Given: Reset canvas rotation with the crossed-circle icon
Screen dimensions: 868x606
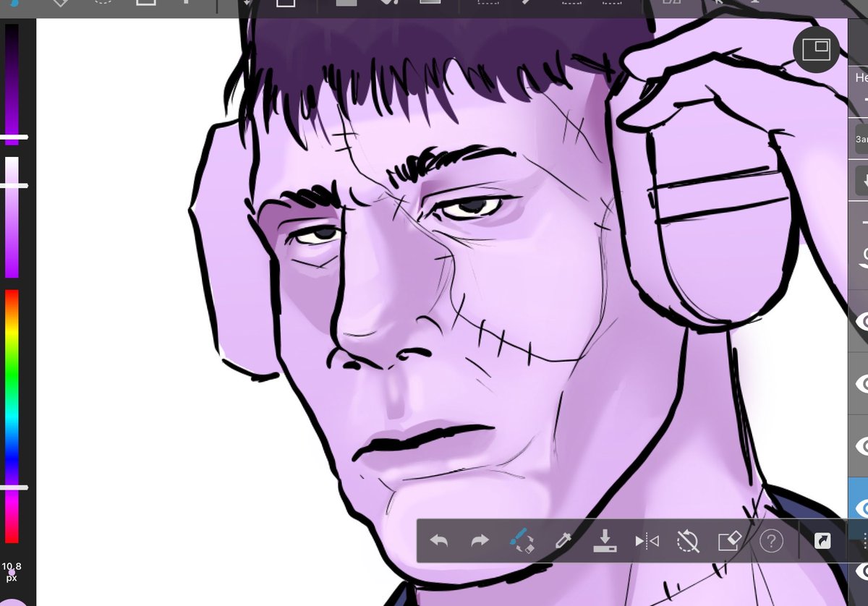Looking at the screenshot, I should coord(687,540).
